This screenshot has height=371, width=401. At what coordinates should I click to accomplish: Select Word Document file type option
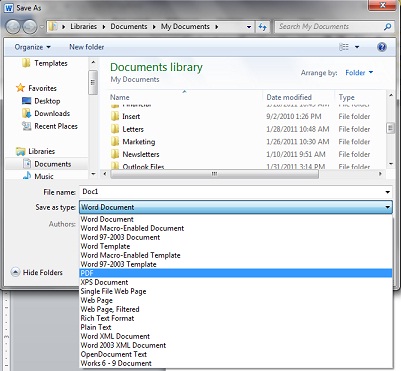pyautogui.click(x=236, y=219)
